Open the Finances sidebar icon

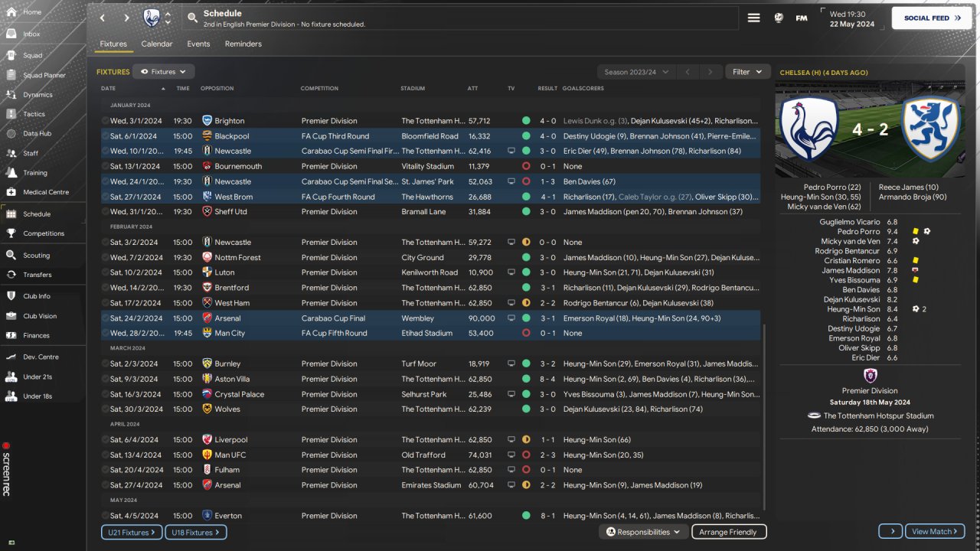11,335
